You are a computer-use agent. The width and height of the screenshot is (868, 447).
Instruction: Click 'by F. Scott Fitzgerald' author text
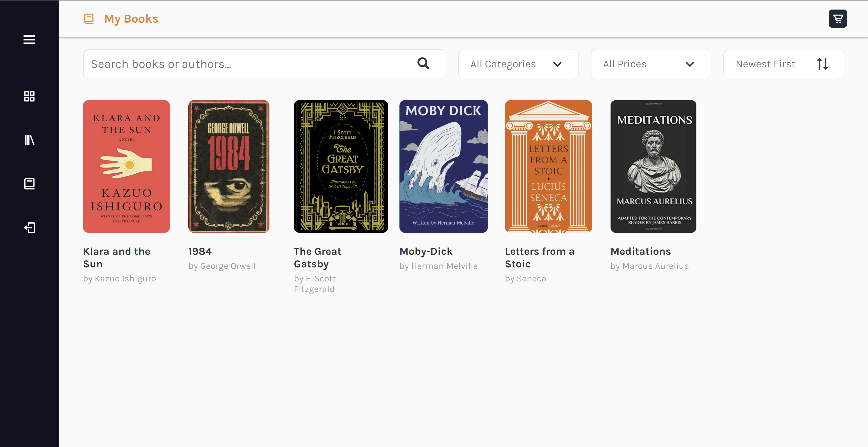point(315,284)
